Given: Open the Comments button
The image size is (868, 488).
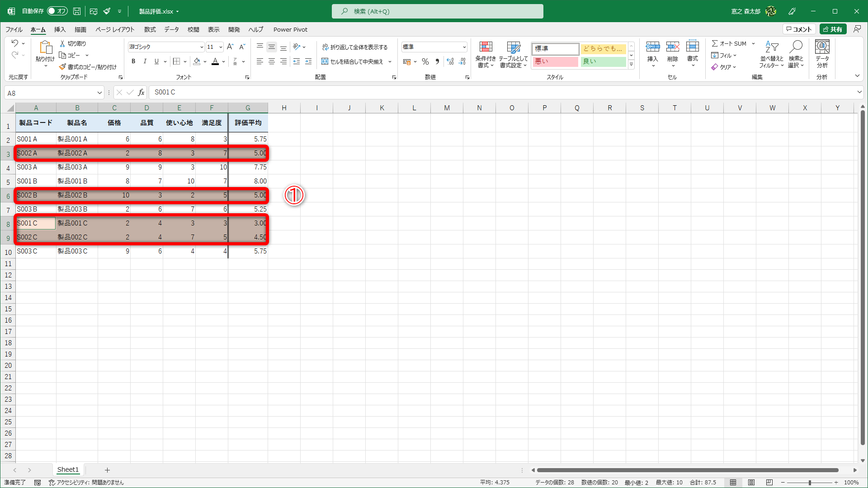Looking at the screenshot, I should pos(799,29).
